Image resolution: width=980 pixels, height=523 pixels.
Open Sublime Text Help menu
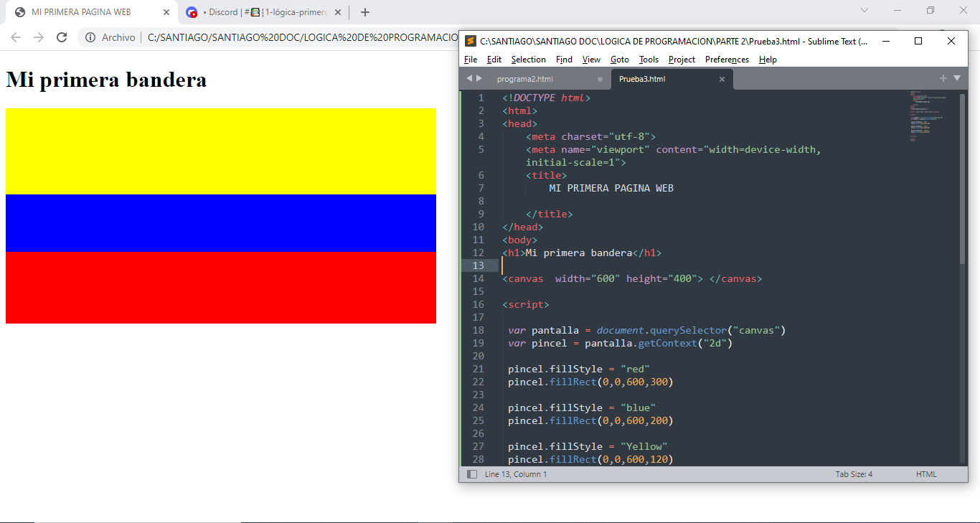click(x=768, y=60)
